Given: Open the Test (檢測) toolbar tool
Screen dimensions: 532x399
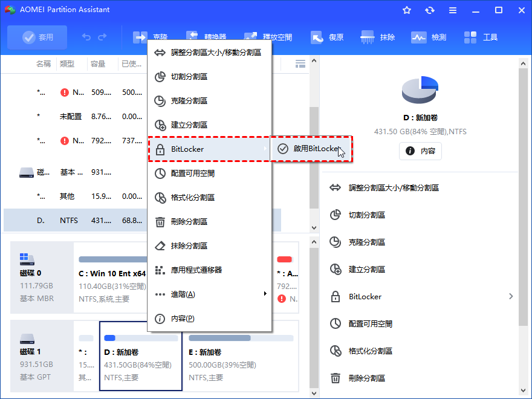Looking at the screenshot, I should (x=429, y=37).
